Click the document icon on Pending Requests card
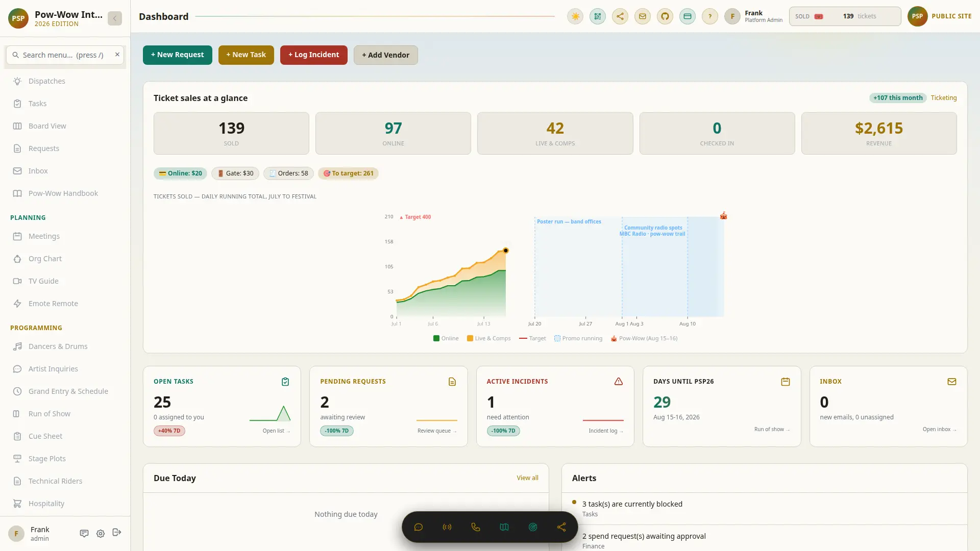980x551 pixels. click(x=452, y=382)
